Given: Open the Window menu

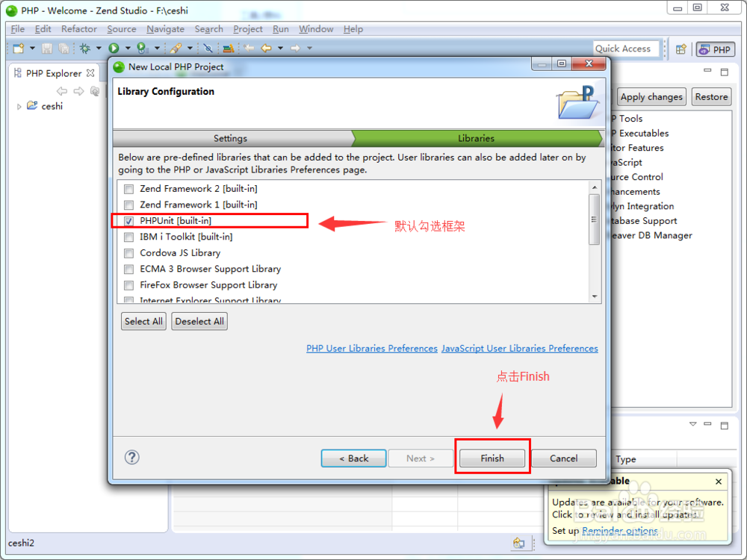Looking at the screenshot, I should [316, 29].
